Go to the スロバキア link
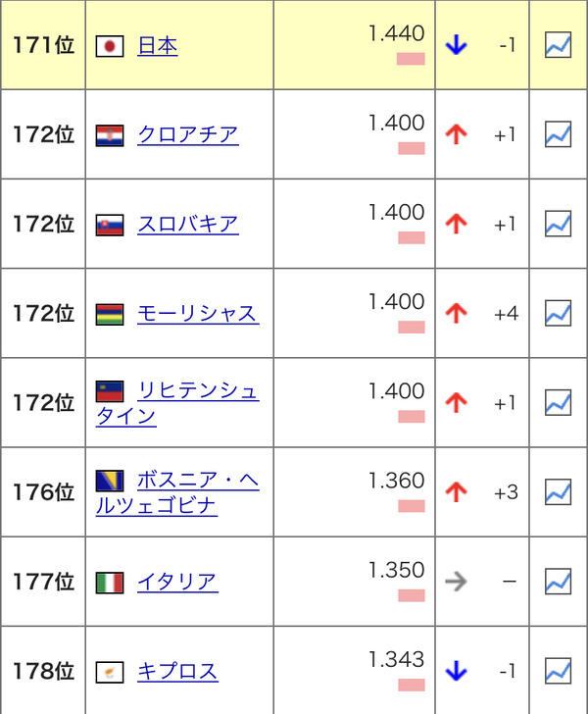This screenshot has height=714, width=588. click(187, 224)
